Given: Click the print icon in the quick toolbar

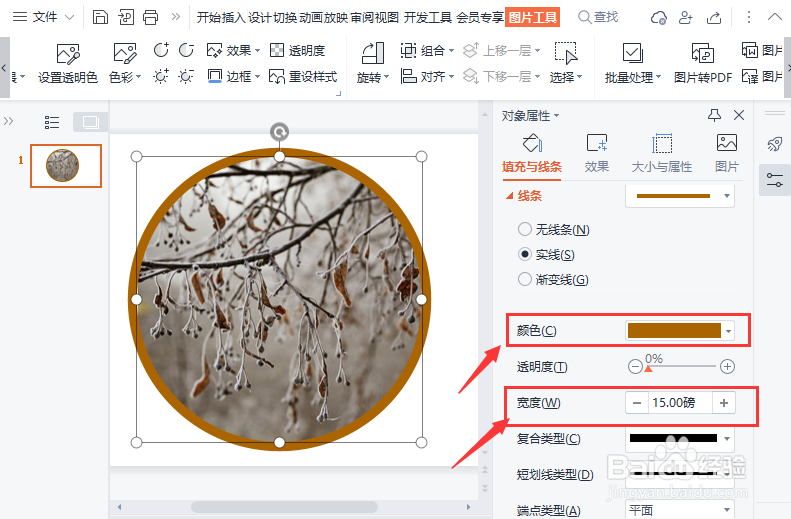Looking at the screenshot, I should 150,17.
